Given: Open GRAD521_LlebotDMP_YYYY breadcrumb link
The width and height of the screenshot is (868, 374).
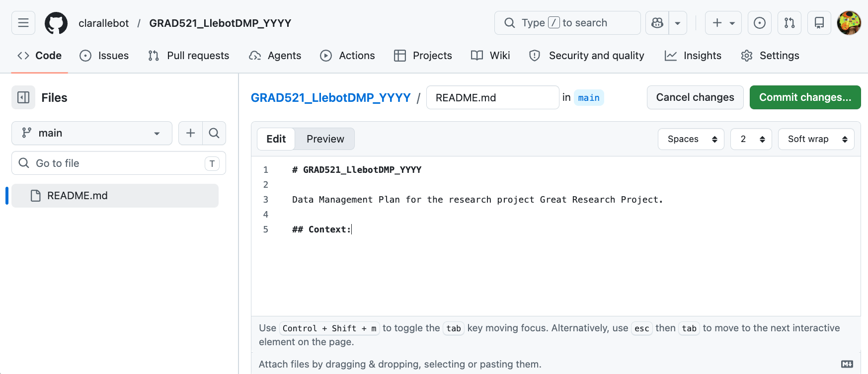Looking at the screenshot, I should pyautogui.click(x=330, y=97).
